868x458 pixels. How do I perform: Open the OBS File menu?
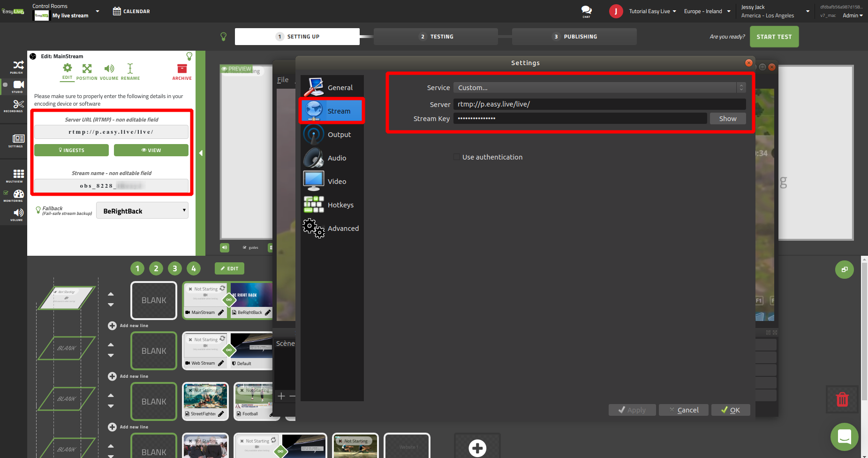click(283, 80)
